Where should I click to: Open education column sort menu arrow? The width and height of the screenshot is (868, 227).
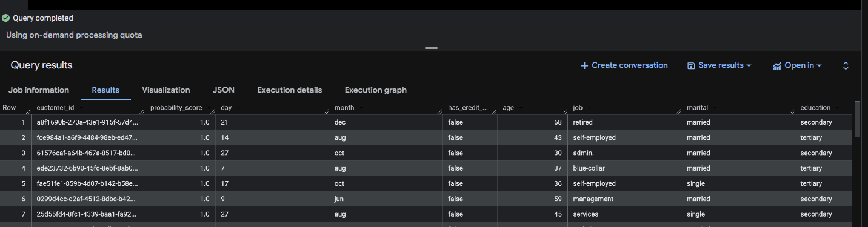pos(837,108)
